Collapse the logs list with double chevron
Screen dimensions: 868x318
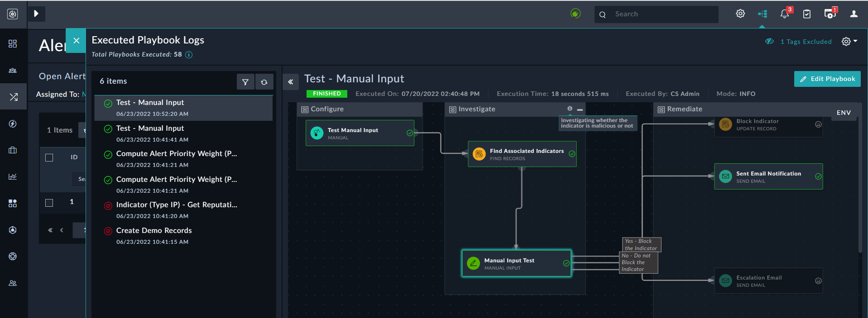[291, 82]
